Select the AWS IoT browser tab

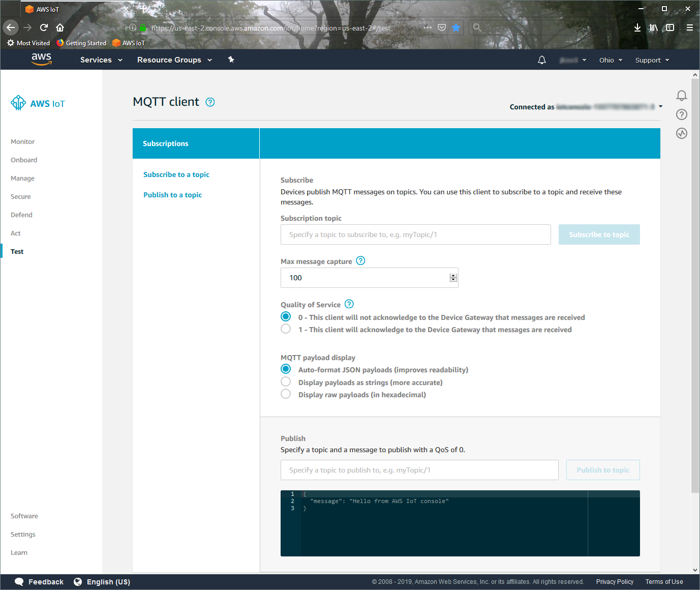pos(77,9)
